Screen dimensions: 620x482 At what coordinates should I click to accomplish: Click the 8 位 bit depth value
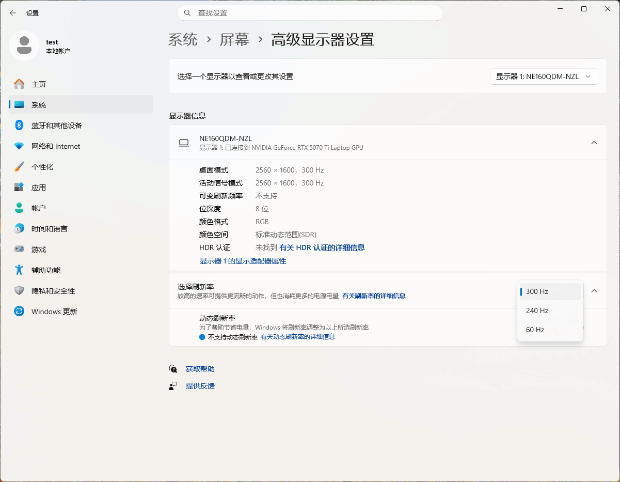tap(262, 209)
